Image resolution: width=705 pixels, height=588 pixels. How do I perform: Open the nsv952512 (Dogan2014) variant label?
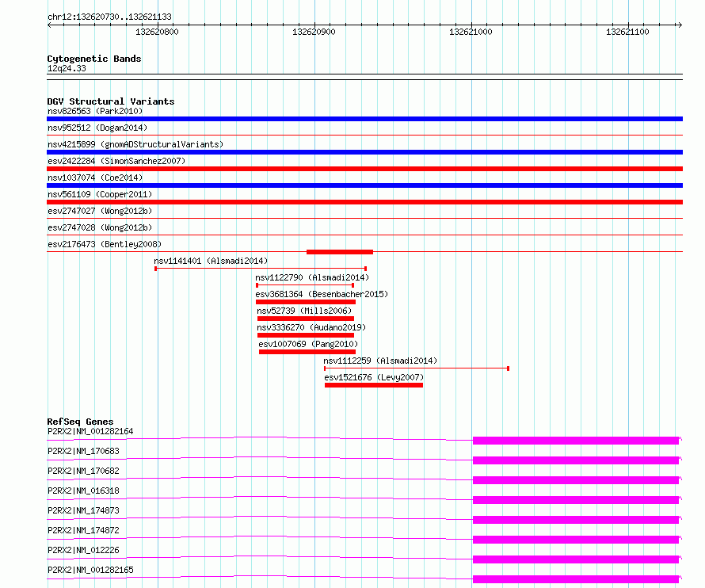97,128
